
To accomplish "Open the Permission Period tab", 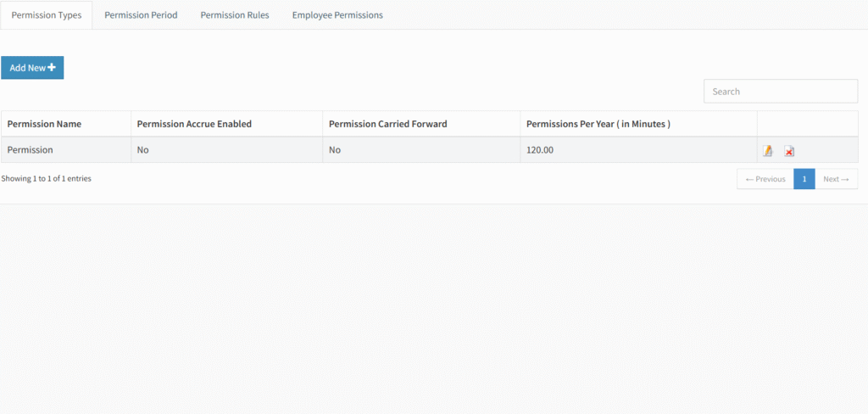I will [x=142, y=15].
